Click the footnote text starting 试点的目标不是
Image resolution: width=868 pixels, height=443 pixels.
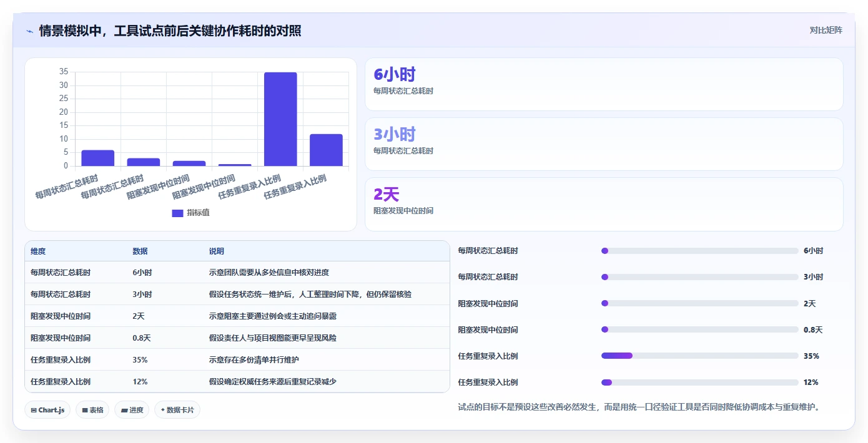click(639, 407)
